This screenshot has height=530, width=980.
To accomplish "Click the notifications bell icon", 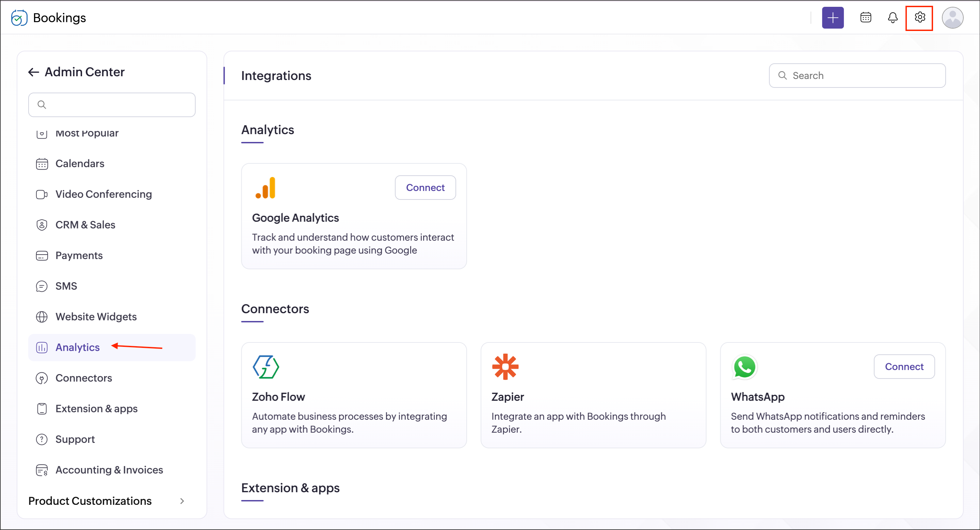I will pyautogui.click(x=892, y=17).
